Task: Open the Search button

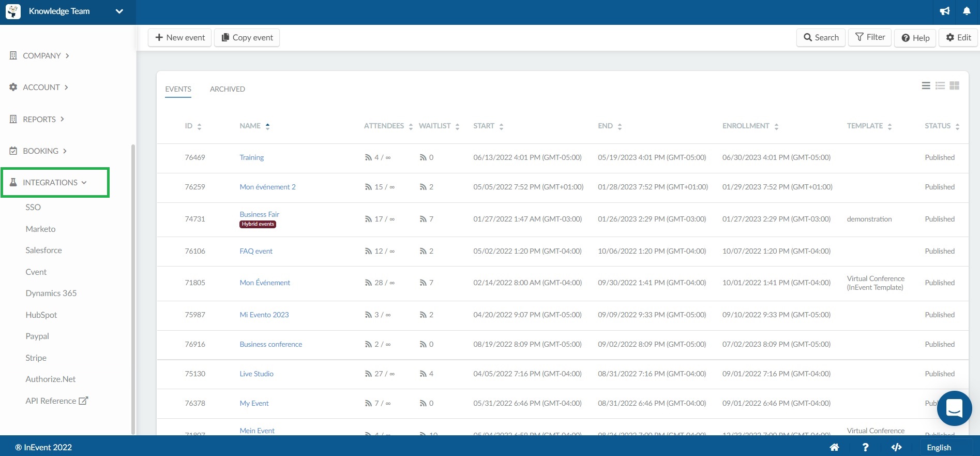Action: (x=821, y=37)
